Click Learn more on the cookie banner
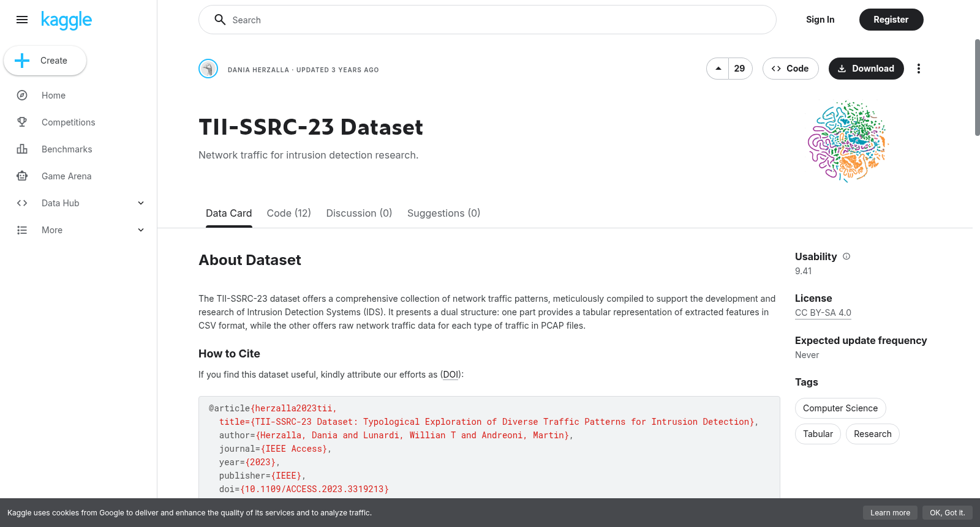Image resolution: width=980 pixels, height=527 pixels. point(890,513)
